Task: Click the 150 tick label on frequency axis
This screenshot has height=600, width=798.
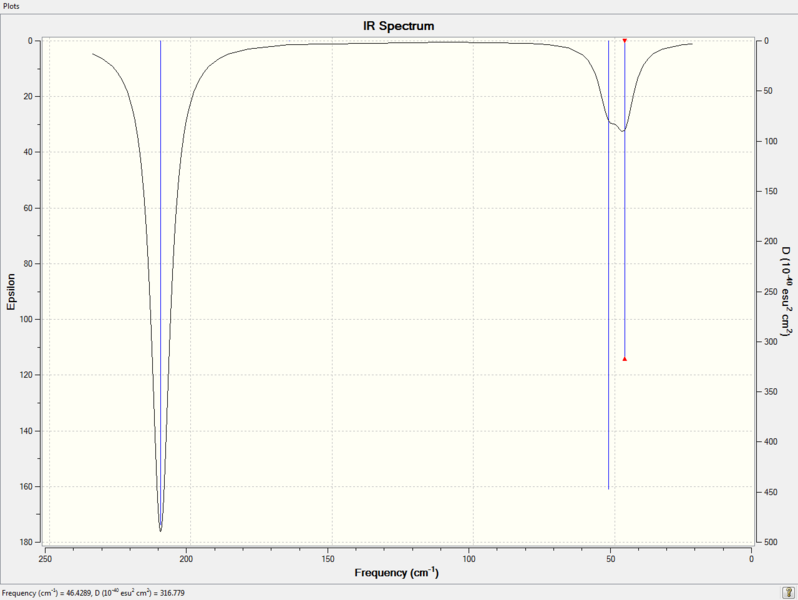Action: click(328, 559)
